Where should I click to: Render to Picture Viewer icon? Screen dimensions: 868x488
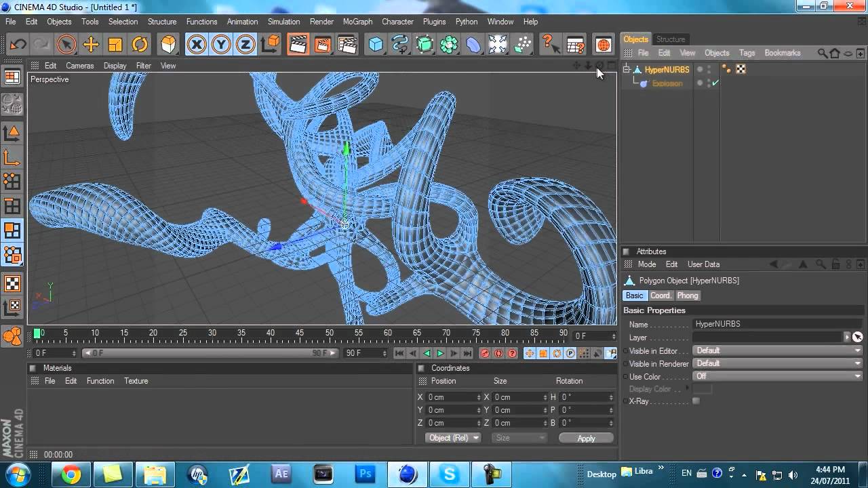tap(323, 45)
